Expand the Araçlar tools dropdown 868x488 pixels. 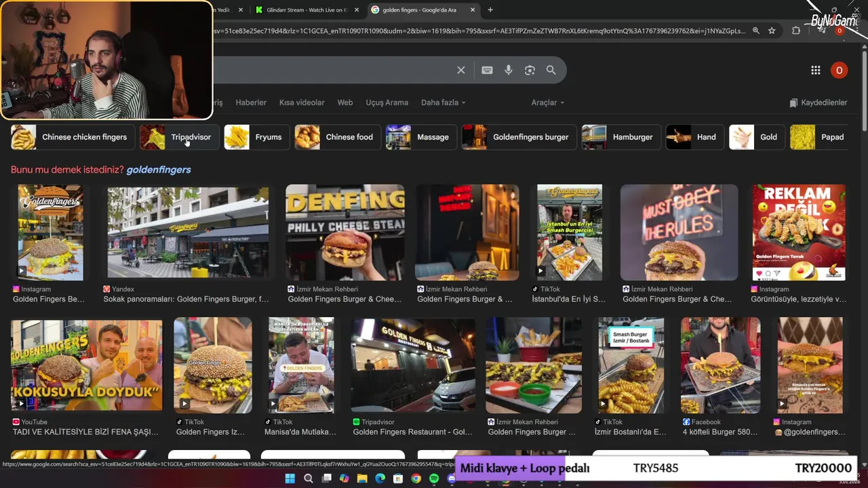548,102
